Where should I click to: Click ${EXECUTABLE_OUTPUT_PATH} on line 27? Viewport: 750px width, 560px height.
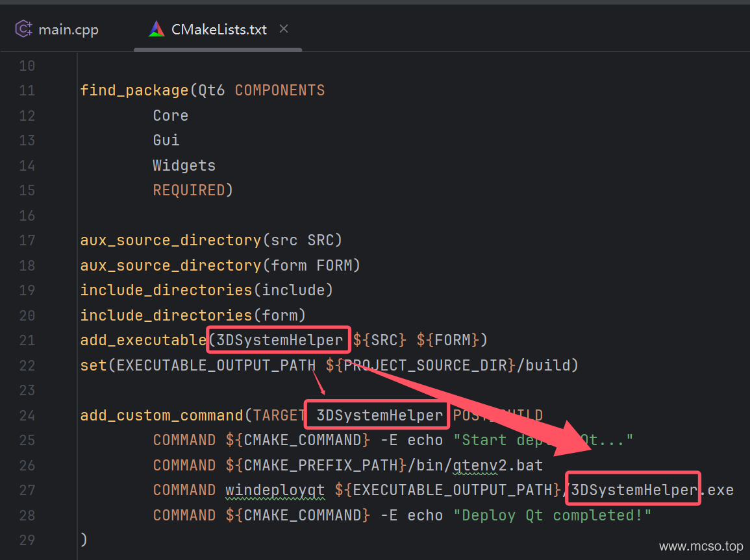coord(447,491)
